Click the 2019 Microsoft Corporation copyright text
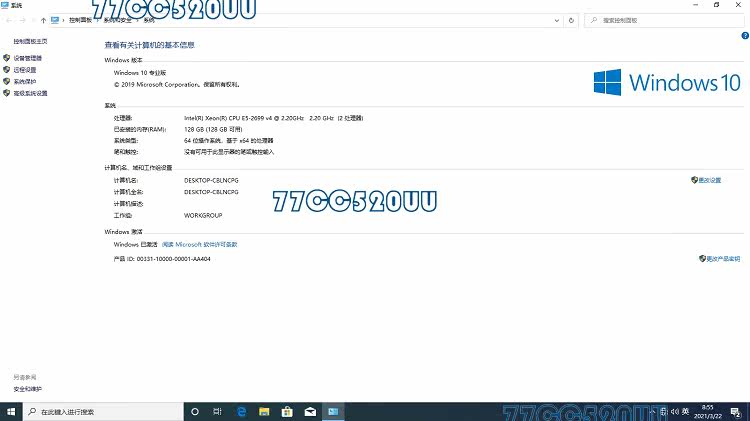 (176, 85)
